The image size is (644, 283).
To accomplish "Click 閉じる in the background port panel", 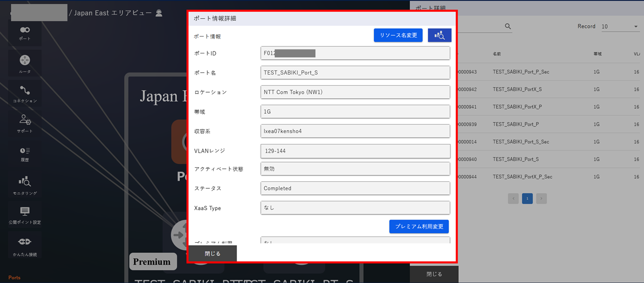I will pos(434,274).
